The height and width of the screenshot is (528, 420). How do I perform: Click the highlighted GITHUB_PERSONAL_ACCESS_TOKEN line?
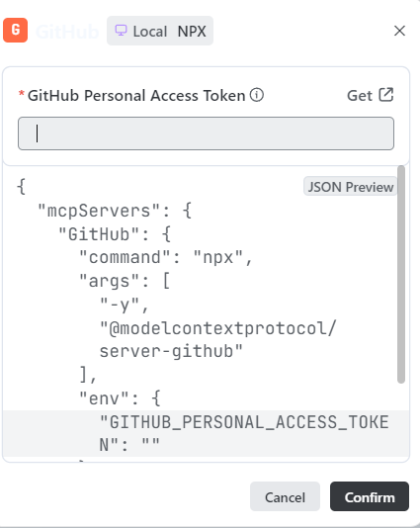click(206, 434)
